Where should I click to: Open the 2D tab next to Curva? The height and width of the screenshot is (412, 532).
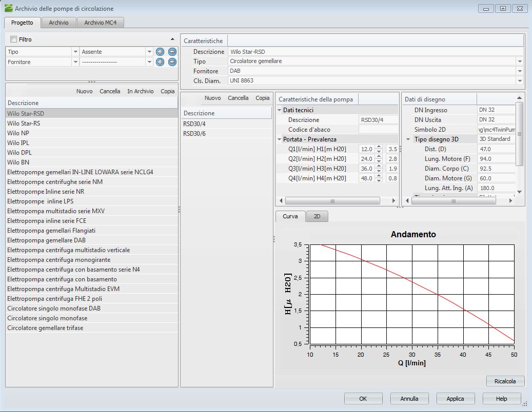pos(317,217)
